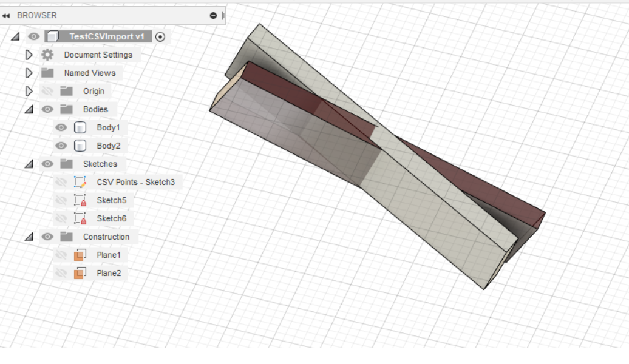Viewport: 629px width, 364px height.
Task: Click the Plane1 orange plane icon
Action: pyautogui.click(x=80, y=255)
